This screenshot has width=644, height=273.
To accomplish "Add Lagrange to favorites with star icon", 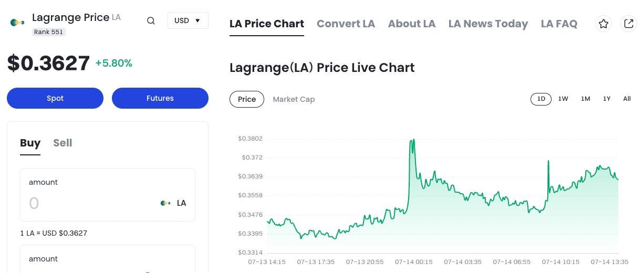I will [x=604, y=24].
